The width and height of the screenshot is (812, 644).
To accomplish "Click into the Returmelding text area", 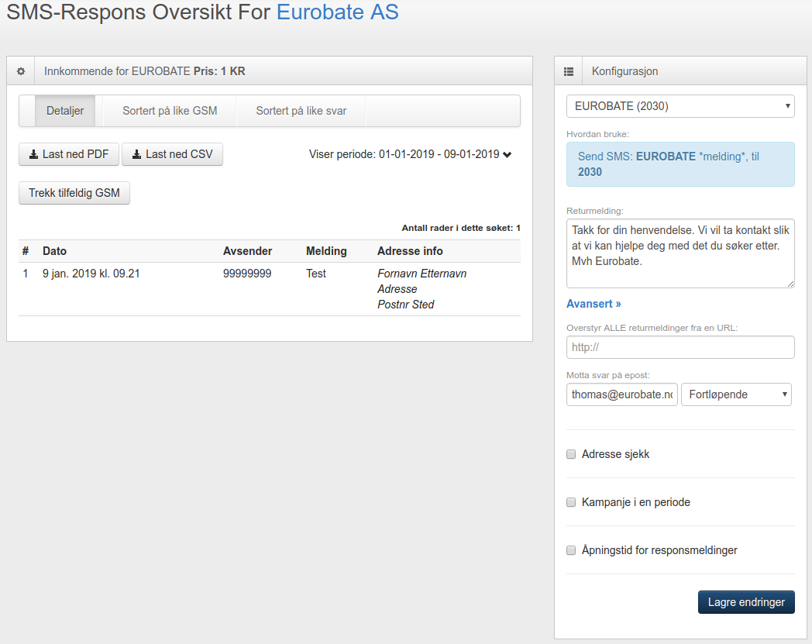I will (x=680, y=253).
